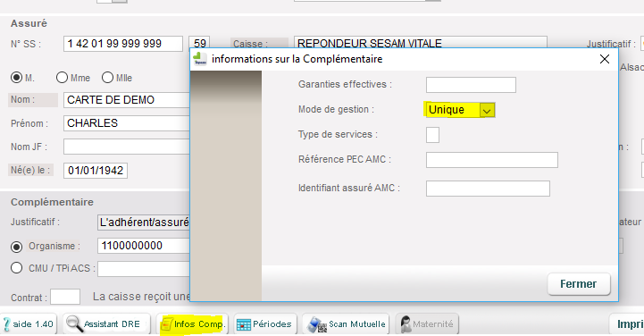Click the Maternité toolbar icon
The width and height of the screenshot is (644, 336).
tap(406, 324)
